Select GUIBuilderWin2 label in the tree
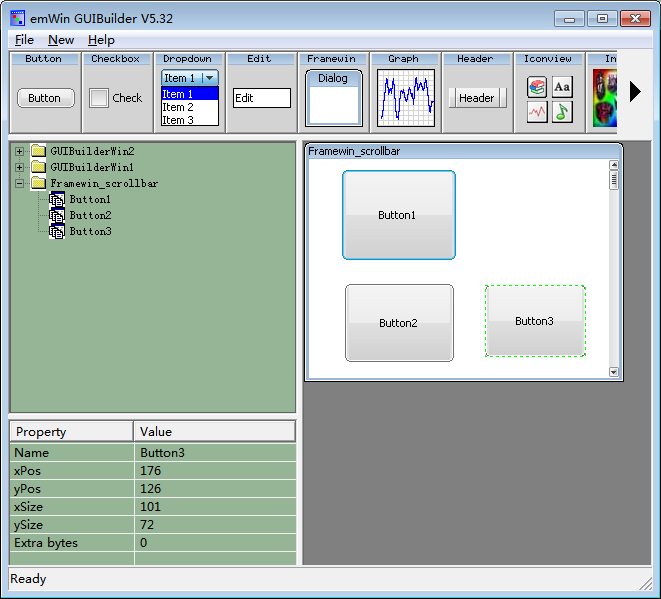Image resolution: width=661 pixels, height=599 pixels. 92,151
